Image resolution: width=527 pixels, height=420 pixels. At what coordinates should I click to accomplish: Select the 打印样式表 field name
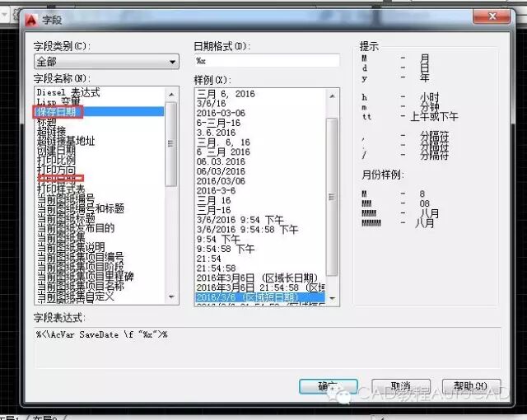tap(61, 189)
